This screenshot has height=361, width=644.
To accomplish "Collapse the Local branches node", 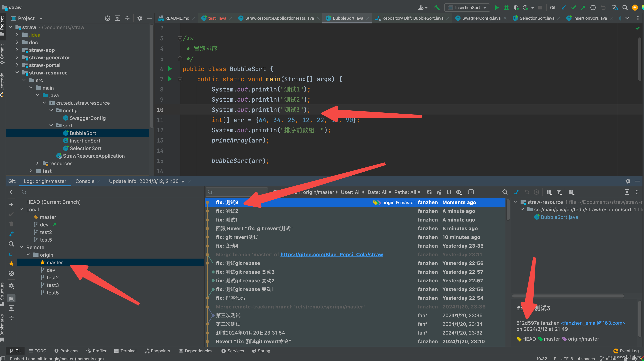I will [x=21, y=209].
